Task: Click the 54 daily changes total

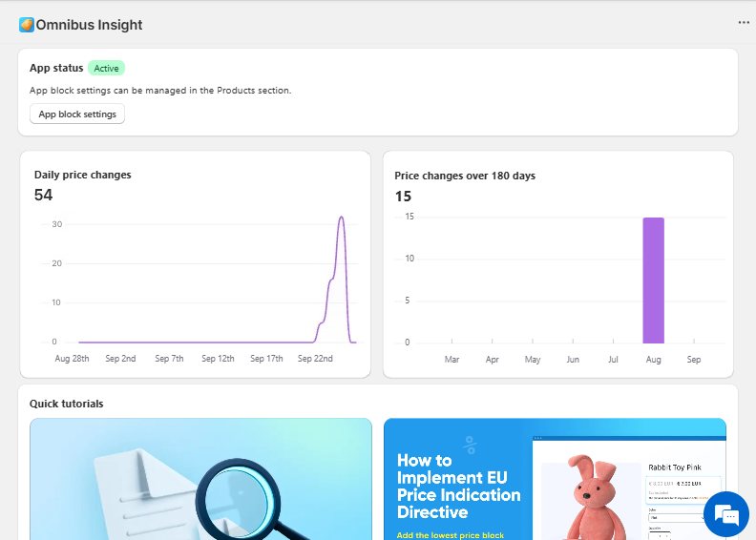Action: pyautogui.click(x=44, y=196)
